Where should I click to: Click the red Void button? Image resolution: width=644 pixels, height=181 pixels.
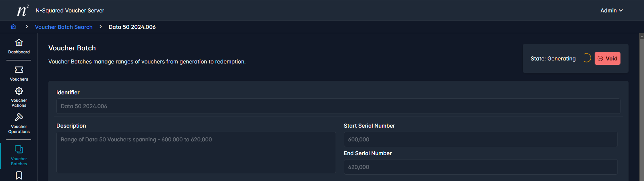(x=607, y=58)
